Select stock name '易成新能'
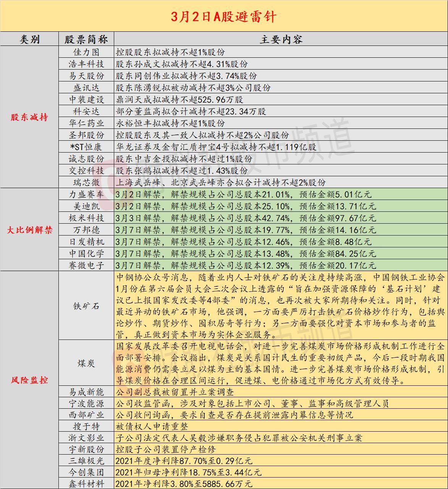Screen dimensions: 448x489 (86, 392)
